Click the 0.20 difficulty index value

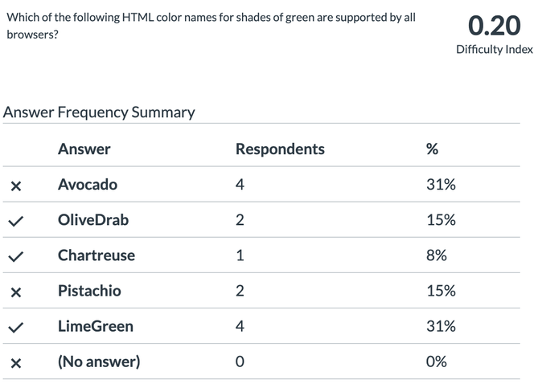pos(494,26)
